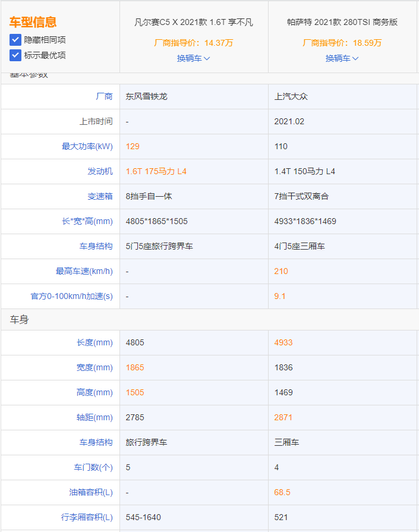Click the 变速箱 parameter label
The width and height of the screenshot is (419, 532).
tap(100, 196)
